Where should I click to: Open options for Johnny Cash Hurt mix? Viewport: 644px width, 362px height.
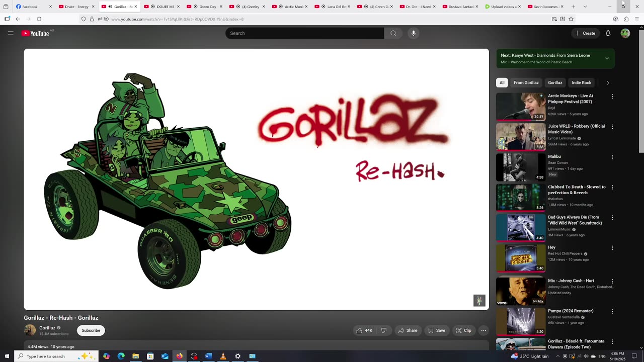(x=612, y=281)
